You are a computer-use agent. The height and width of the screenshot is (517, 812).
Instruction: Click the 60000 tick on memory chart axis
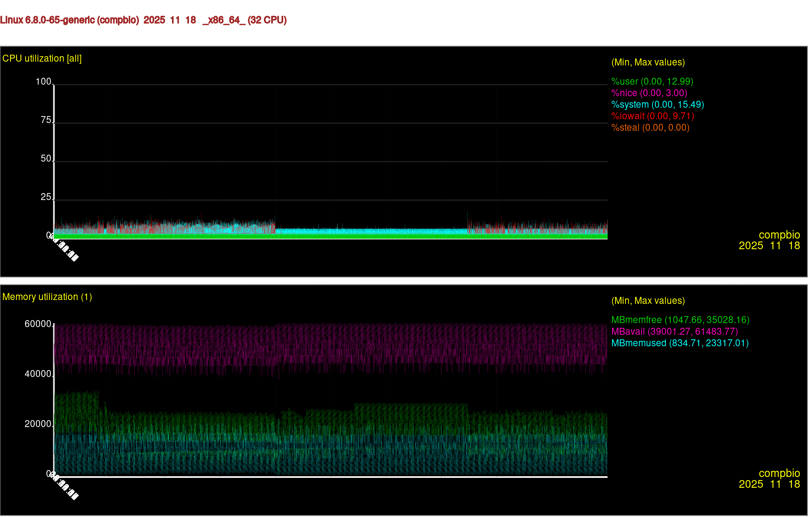[38, 324]
